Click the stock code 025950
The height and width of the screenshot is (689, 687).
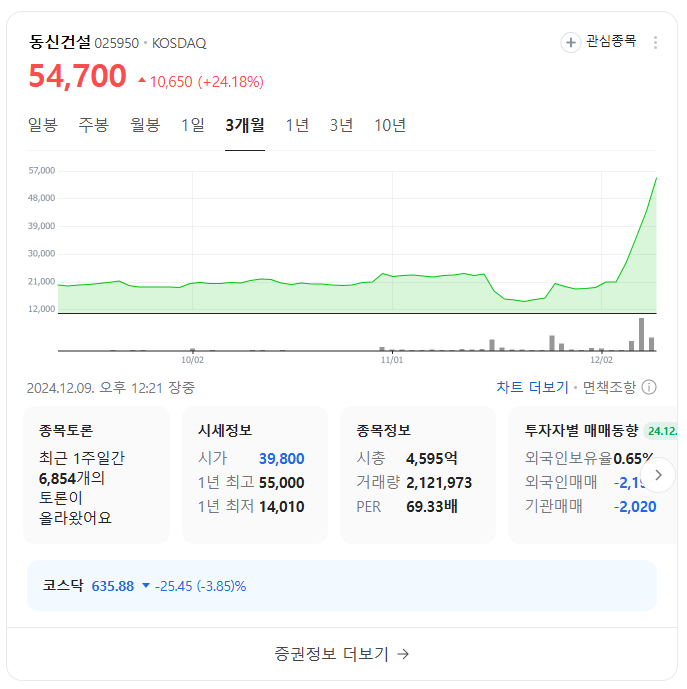[x=117, y=43]
